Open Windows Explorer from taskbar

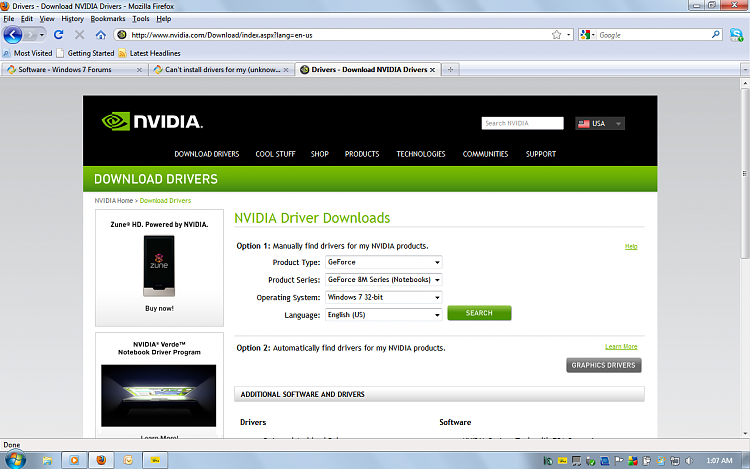click(x=47, y=460)
